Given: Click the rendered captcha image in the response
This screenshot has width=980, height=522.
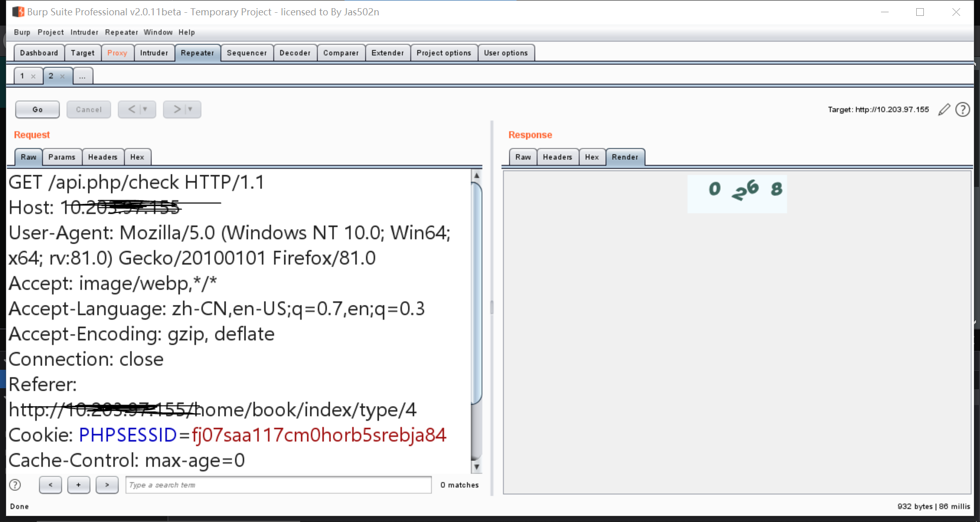Looking at the screenshot, I should pyautogui.click(x=738, y=194).
